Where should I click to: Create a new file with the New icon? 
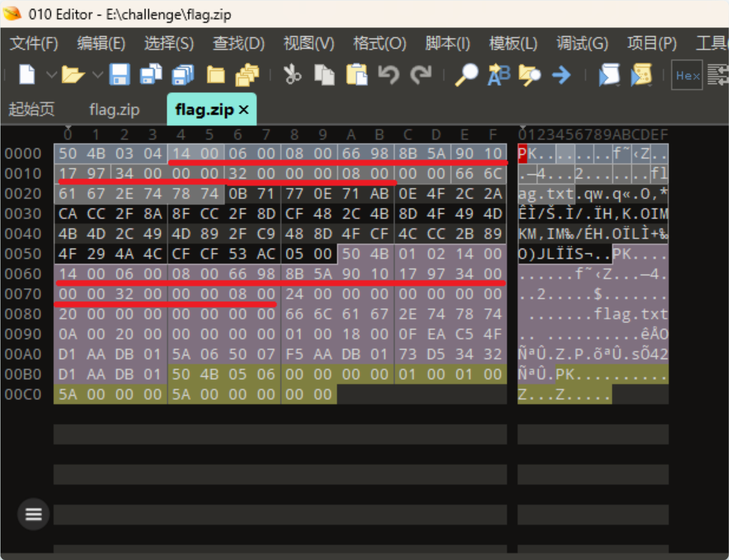(27, 74)
